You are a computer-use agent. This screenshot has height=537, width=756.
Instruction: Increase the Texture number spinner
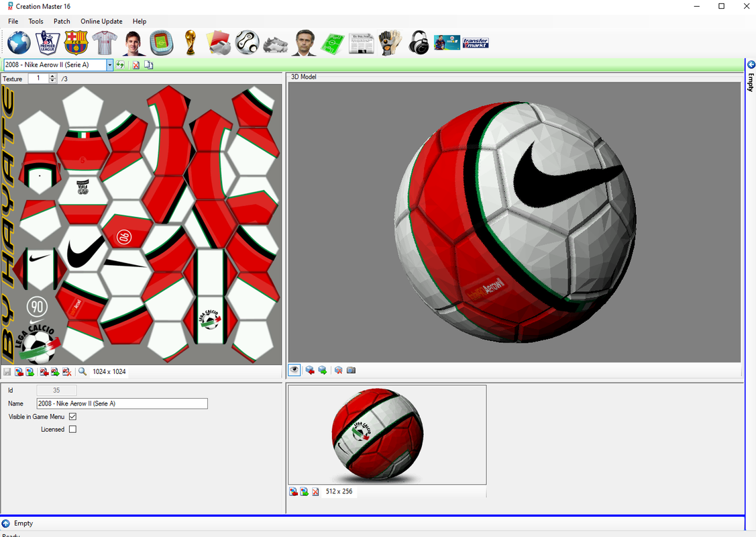[x=52, y=77]
